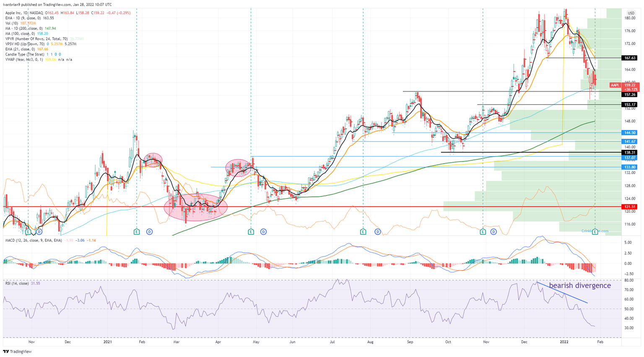Select the earnings E marker in late January 2022

click(595, 232)
